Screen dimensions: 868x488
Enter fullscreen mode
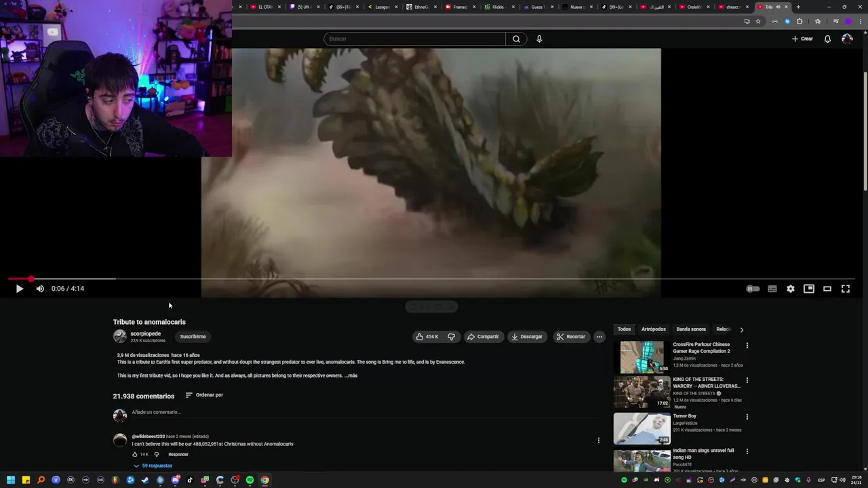coord(846,289)
